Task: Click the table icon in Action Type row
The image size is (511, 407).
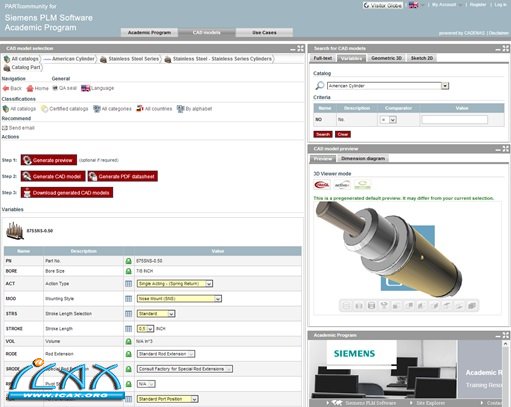Action: (128, 284)
